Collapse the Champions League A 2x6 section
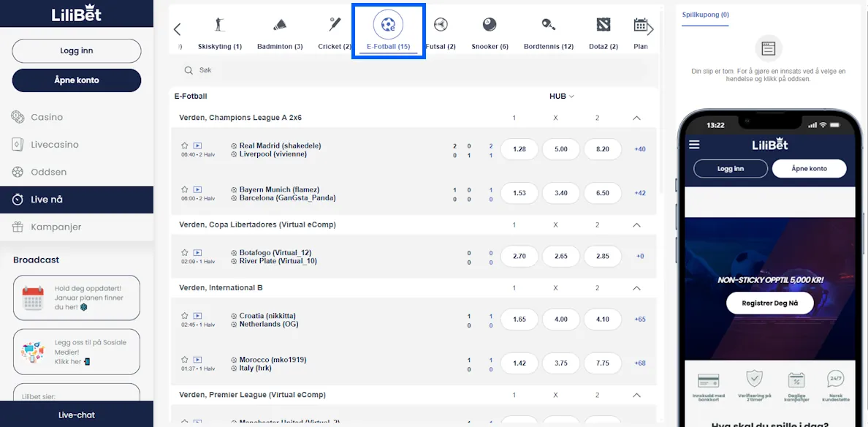 click(x=636, y=117)
